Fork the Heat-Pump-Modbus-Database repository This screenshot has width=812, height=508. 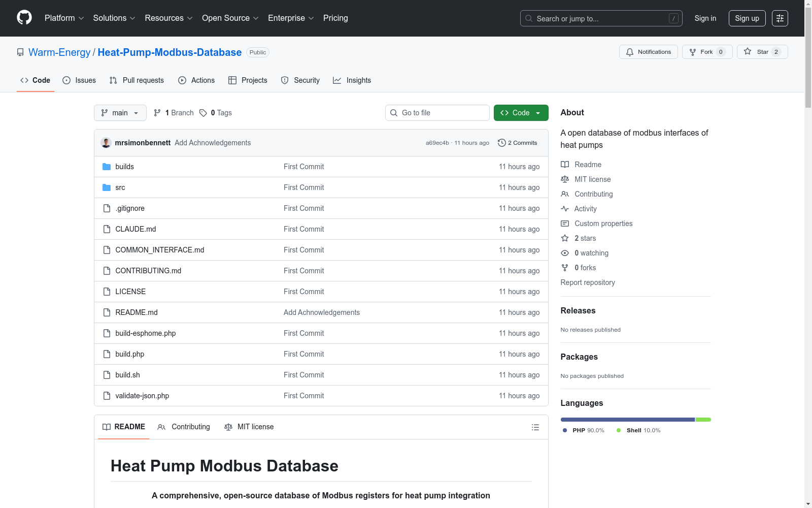[x=707, y=52]
